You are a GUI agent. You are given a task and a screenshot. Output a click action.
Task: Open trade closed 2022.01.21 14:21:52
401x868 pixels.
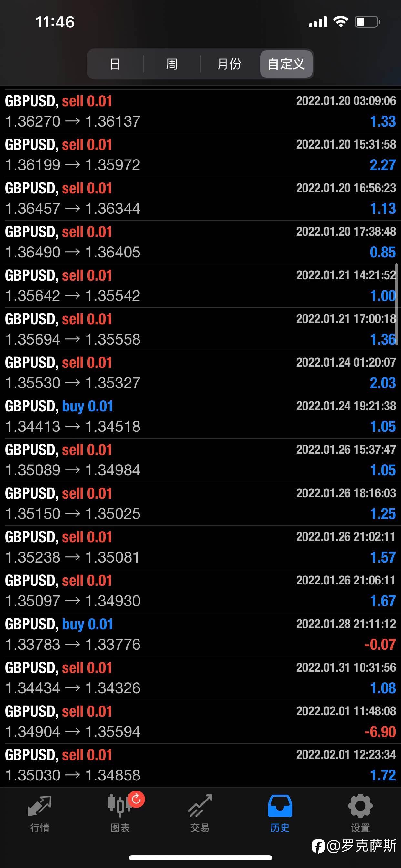(200, 286)
